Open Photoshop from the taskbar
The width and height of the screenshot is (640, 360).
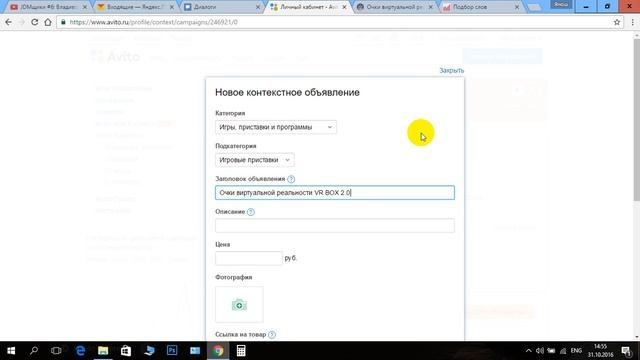(x=172, y=351)
